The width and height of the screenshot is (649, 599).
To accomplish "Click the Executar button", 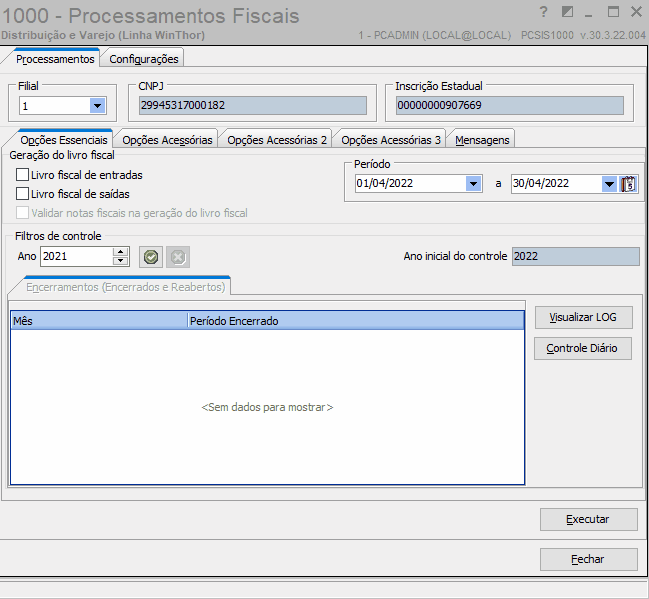I will tap(588, 519).
